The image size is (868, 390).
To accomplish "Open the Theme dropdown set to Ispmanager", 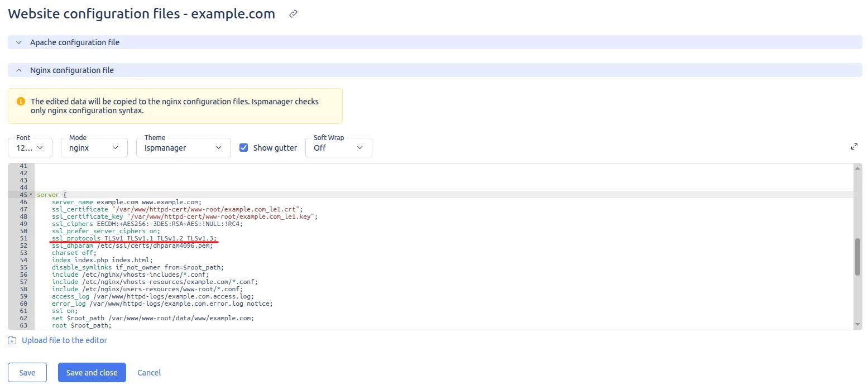I will [183, 148].
